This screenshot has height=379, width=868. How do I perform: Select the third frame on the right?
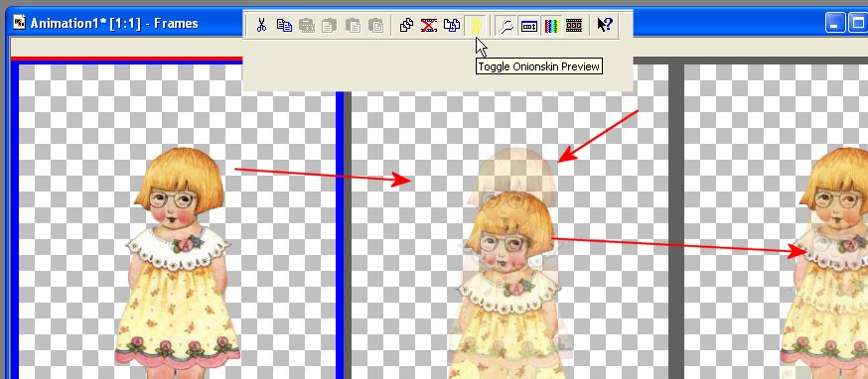[x=776, y=221]
